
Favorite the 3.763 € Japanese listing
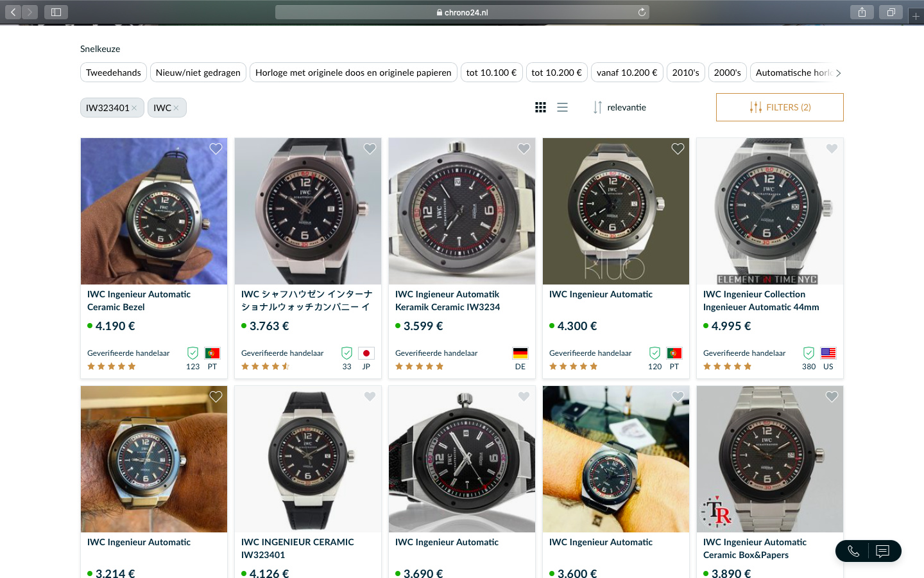[x=370, y=148]
